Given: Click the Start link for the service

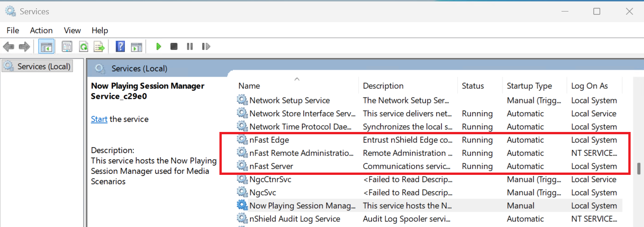Looking at the screenshot, I should (99, 119).
